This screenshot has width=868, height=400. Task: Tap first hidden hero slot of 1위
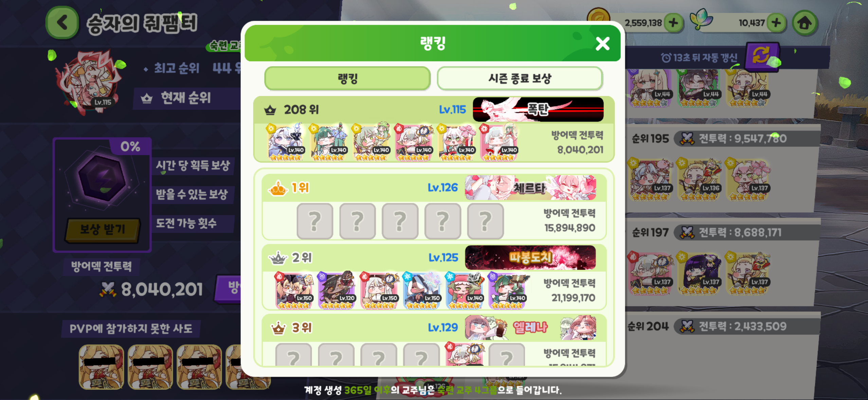[314, 221]
